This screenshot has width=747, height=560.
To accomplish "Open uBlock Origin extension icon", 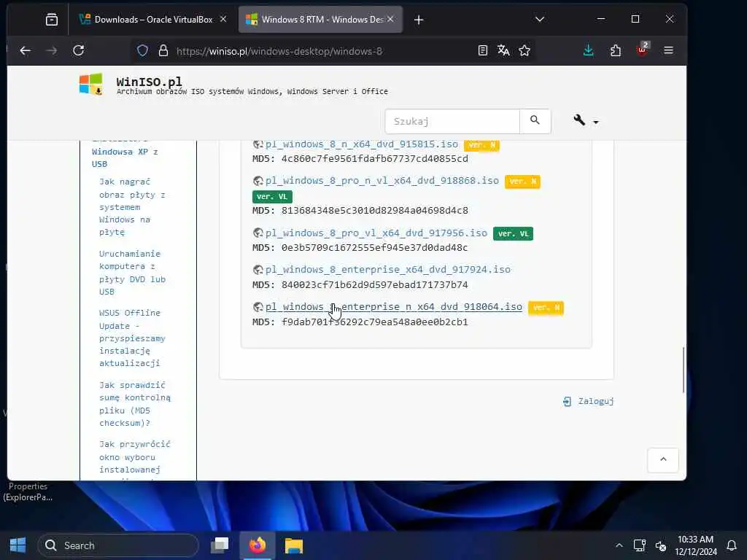I will [x=642, y=49].
